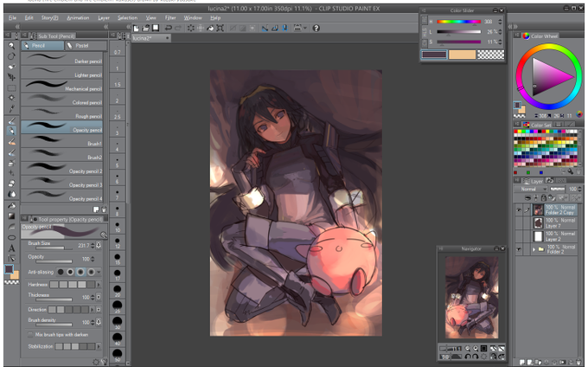Viewport: 588px width, 367px height.
Task: Expand Direction options arrow
Action: point(92,310)
